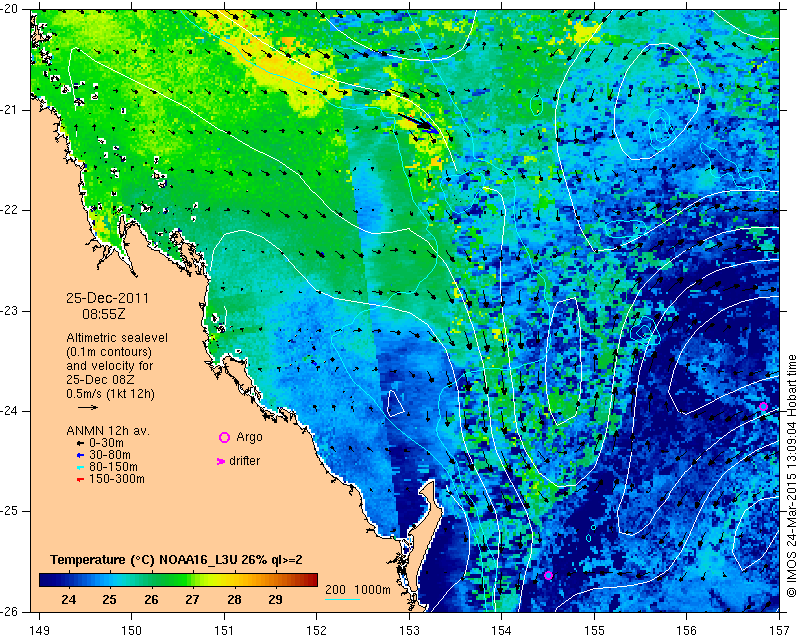800x640 pixels.
Task: Click longitude axis label "157"
Action: coord(780,631)
